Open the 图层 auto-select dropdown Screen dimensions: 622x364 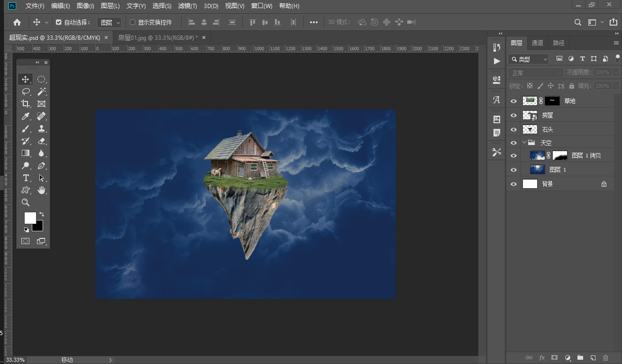click(110, 22)
